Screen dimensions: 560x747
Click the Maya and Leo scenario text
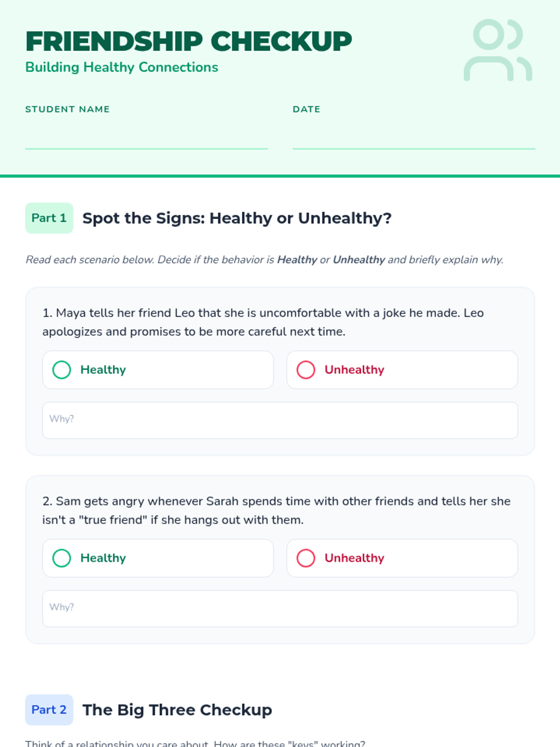(x=263, y=322)
